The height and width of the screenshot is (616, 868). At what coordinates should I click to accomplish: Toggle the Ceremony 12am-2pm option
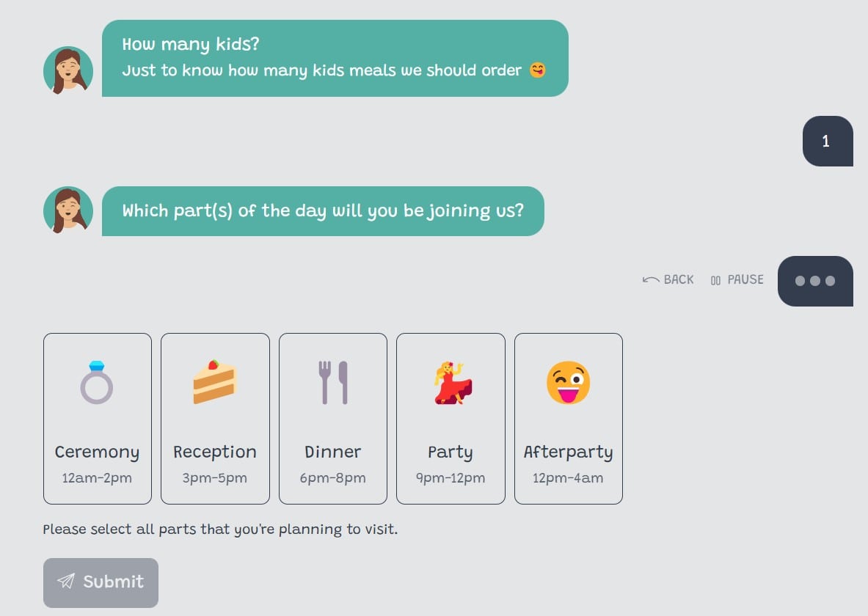click(x=98, y=419)
